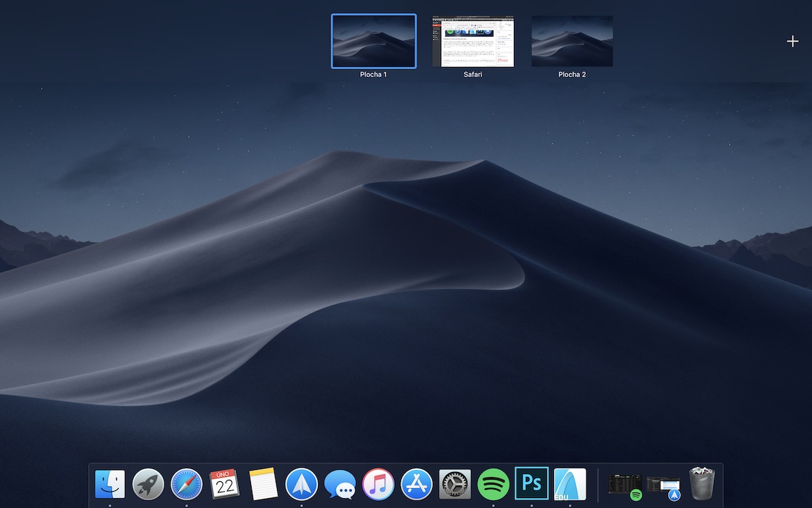The width and height of the screenshot is (812, 508).
Task: Switch to the Plocha 1 desktop
Action: click(374, 42)
